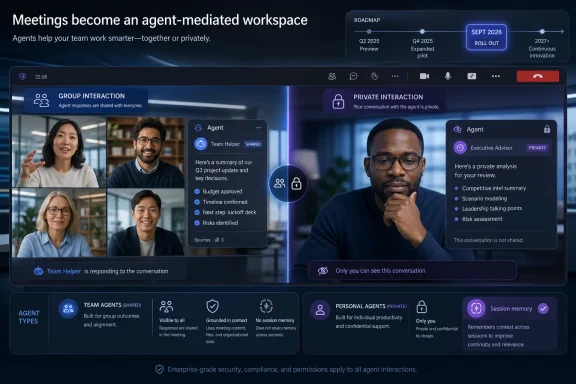Click the Agent icon on private panel header
Viewport: 576px width, 384px height.
(x=457, y=129)
